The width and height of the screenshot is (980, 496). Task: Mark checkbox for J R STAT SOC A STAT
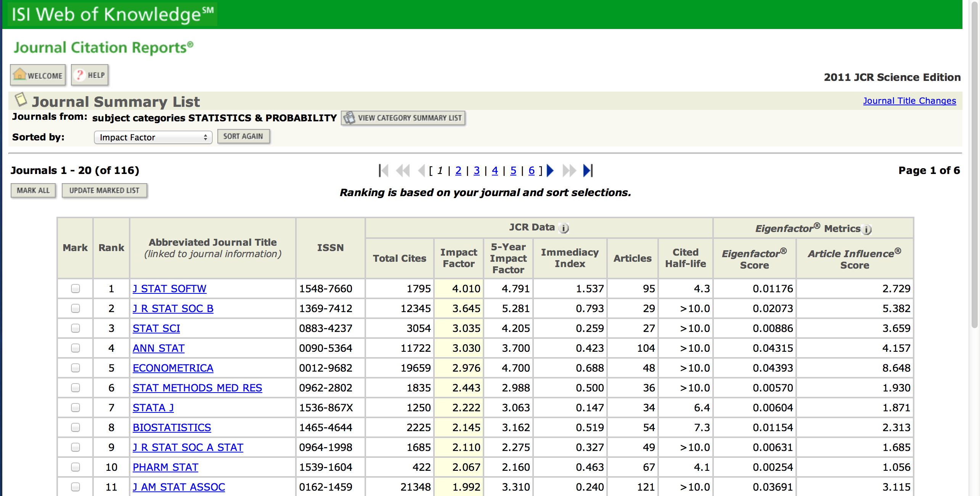[76, 447]
